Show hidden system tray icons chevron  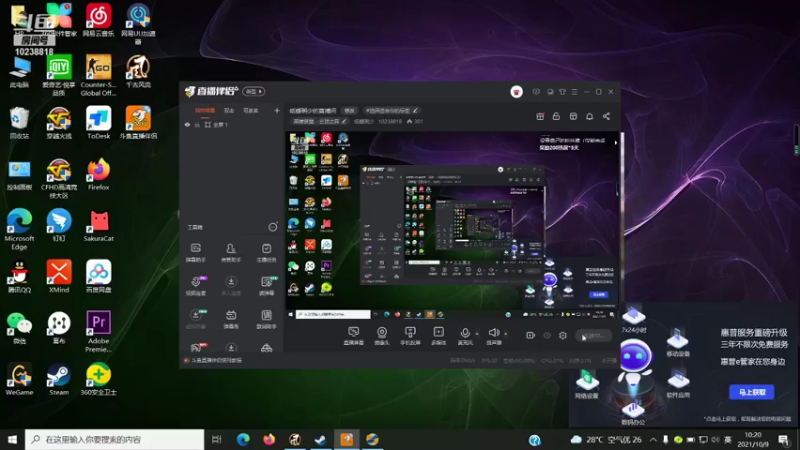(x=653, y=439)
